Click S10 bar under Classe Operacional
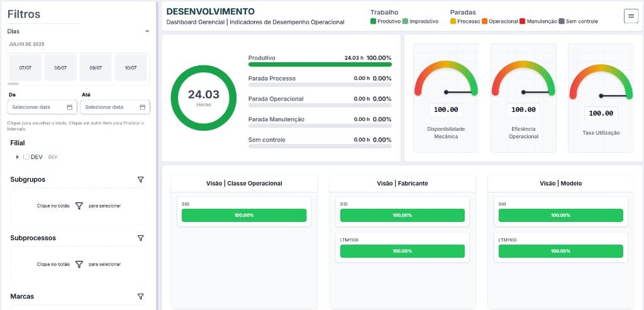 (x=244, y=215)
